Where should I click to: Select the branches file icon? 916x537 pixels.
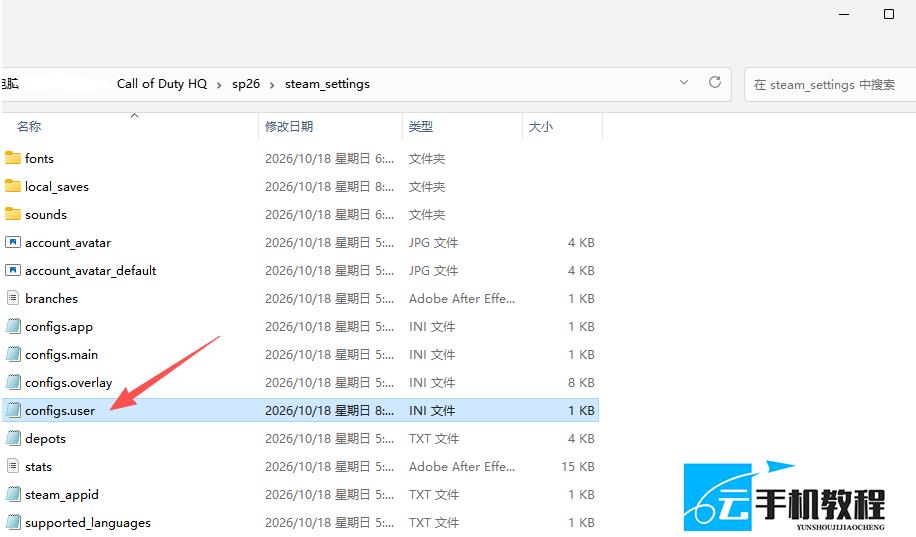click(x=13, y=298)
